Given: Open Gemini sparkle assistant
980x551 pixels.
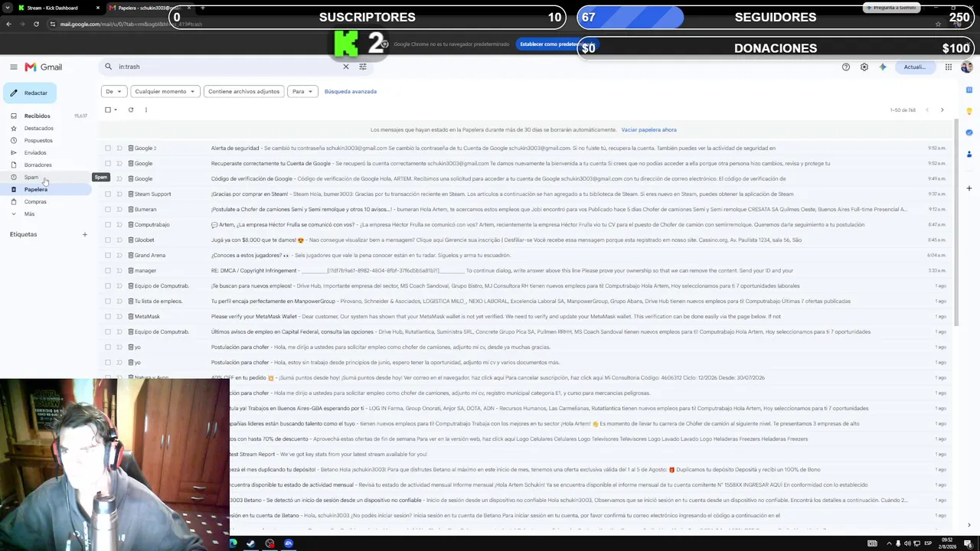Looking at the screenshot, I should tap(883, 67).
